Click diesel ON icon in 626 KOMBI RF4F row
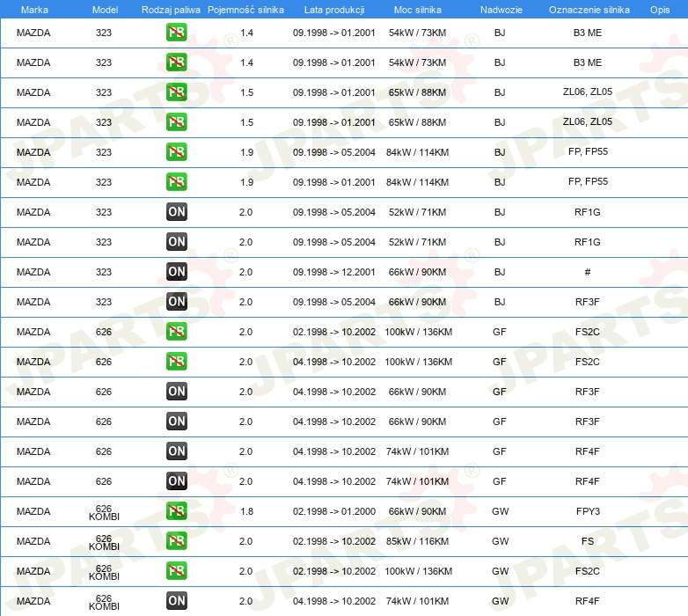This screenshot has height=616, width=688. point(176,601)
